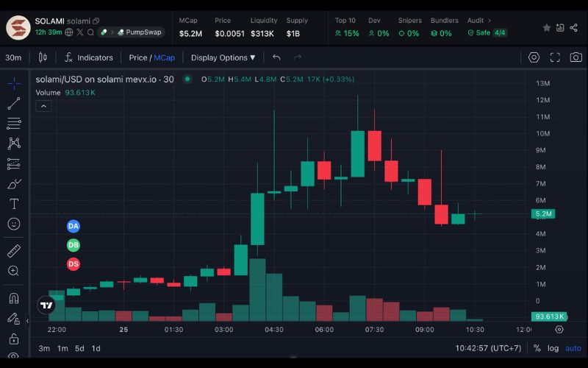This screenshot has width=588, height=368.
Task: Toggle the magnet snapping mode
Action: [14, 299]
